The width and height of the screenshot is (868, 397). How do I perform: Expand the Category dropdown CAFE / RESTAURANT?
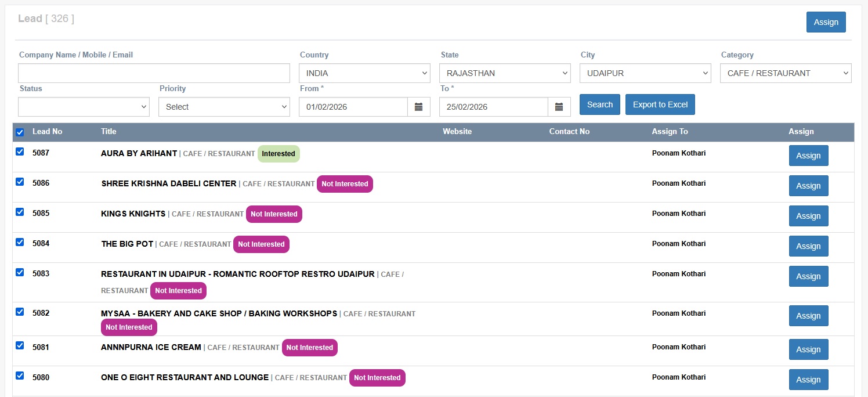pos(786,73)
